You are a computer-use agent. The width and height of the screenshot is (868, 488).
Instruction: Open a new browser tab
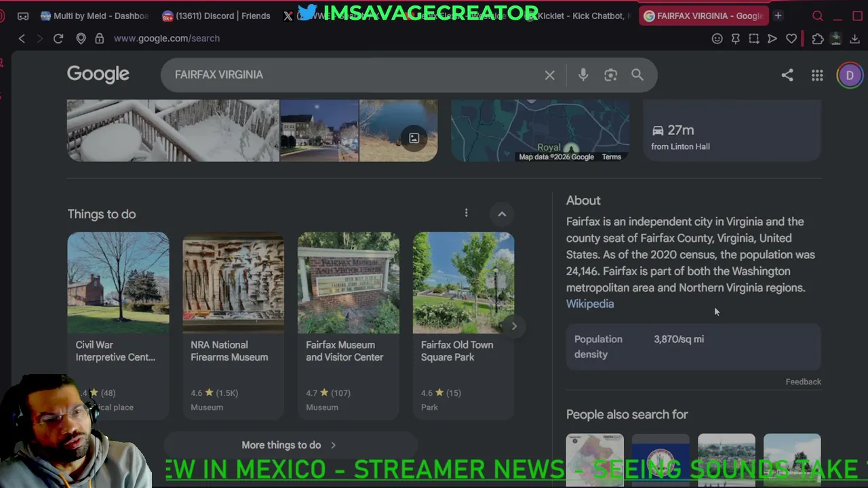[778, 16]
